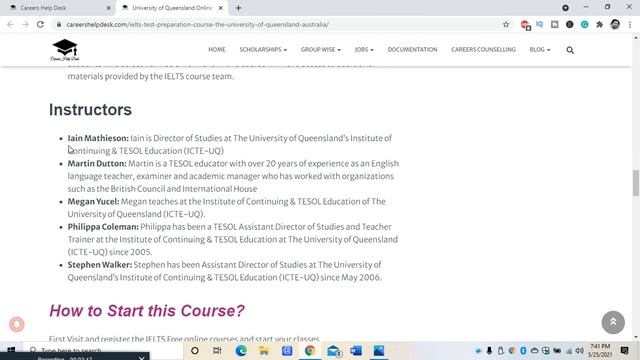
Task: Expand the GROUP WISE dropdown menu
Action: (x=321, y=49)
